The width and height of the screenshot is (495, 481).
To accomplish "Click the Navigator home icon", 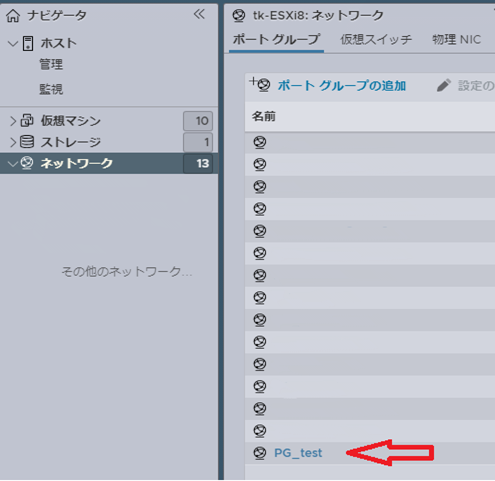I will (13, 16).
